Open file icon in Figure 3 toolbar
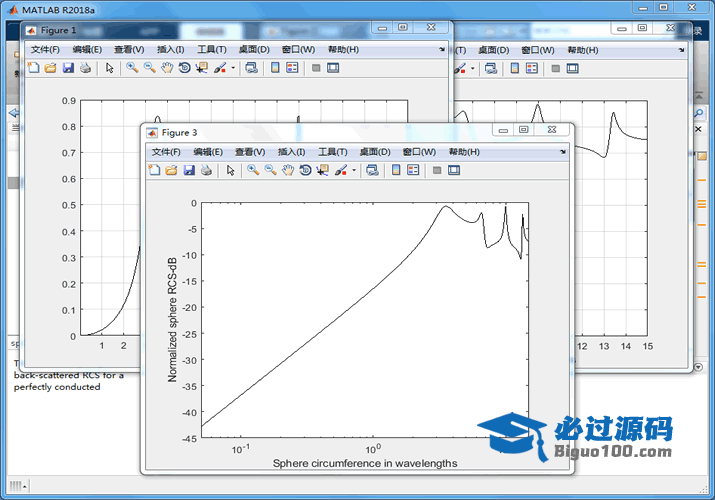The height and width of the screenshot is (500, 715). (x=171, y=170)
